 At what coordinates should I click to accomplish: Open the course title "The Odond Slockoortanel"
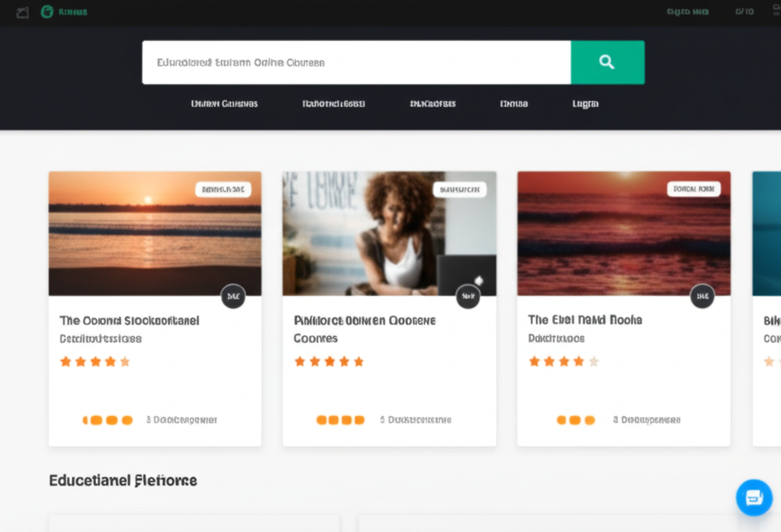pos(130,320)
